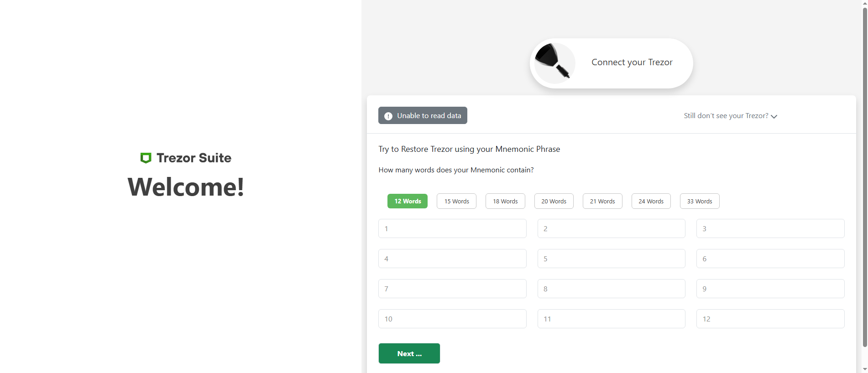This screenshot has height=373, width=868.
Task: Pick the 33 Words option
Action: point(700,201)
